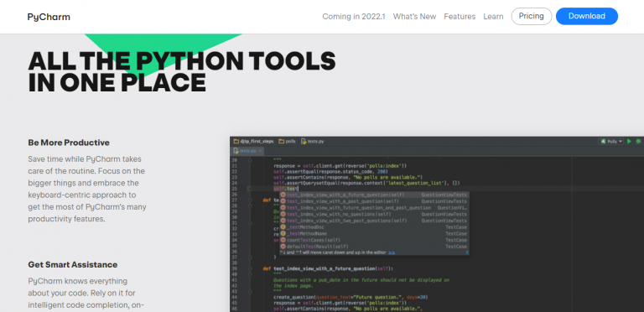Click the djtp_first_steps folder icon in breadcrumb
644x312 pixels.
[236, 141]
